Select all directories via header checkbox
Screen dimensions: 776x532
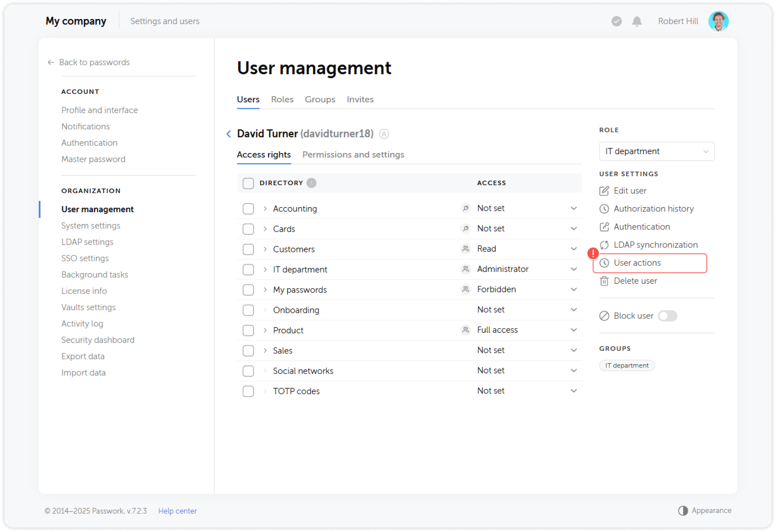[x=248, y=183]
